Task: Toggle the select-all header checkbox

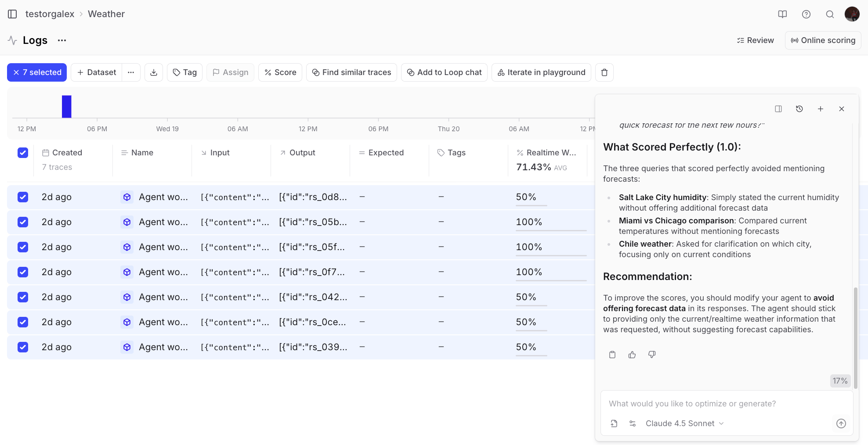Action: coord(23,153)
